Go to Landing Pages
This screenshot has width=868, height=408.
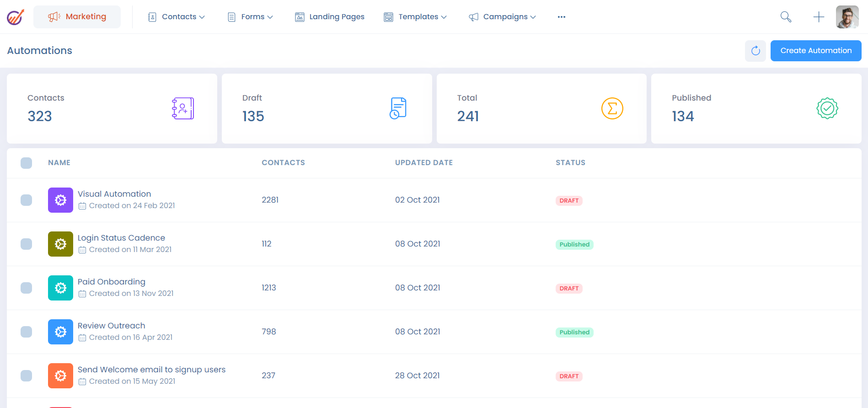(x=330, y=17)
